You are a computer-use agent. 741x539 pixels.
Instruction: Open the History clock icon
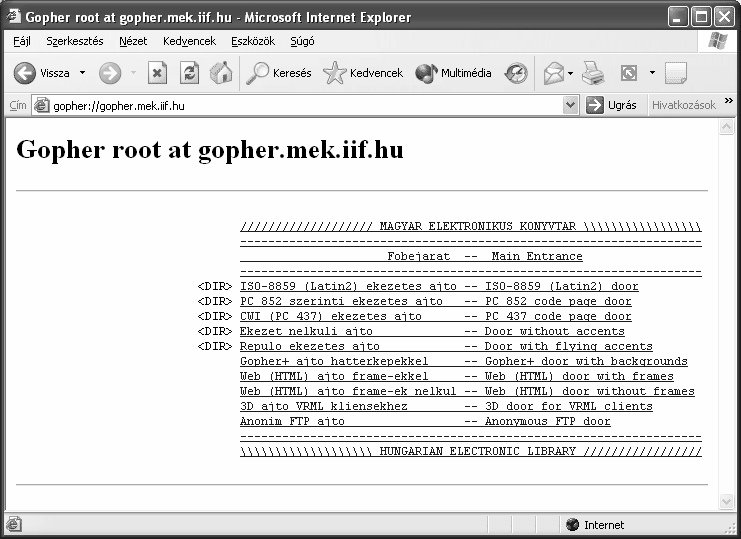coord(516,73)
